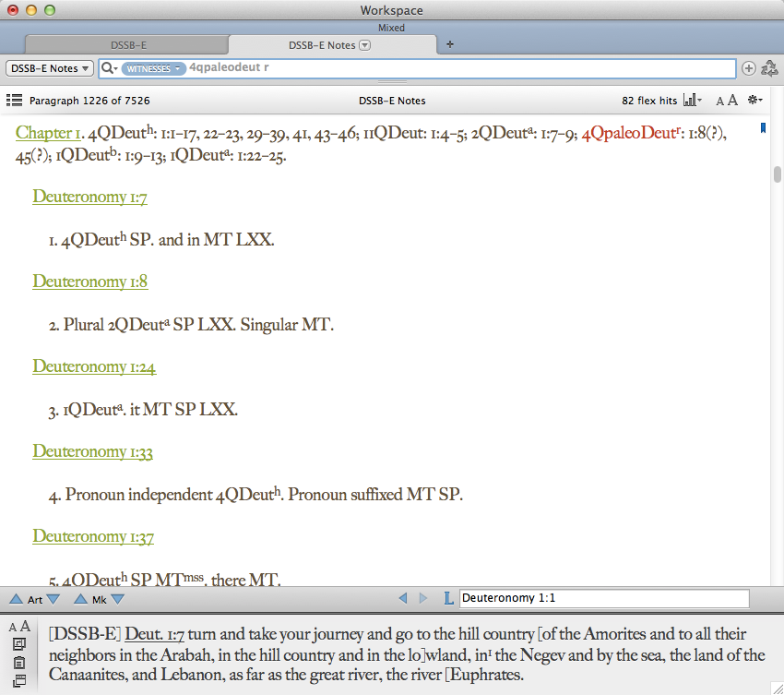Click the clipboard icon in Instant Details
The height and width of the screenshot is (695, 784).
click(x=19, y=663)
